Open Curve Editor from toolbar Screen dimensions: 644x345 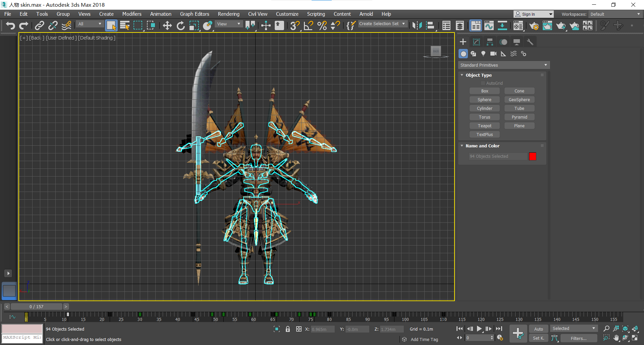click(489, 26)
